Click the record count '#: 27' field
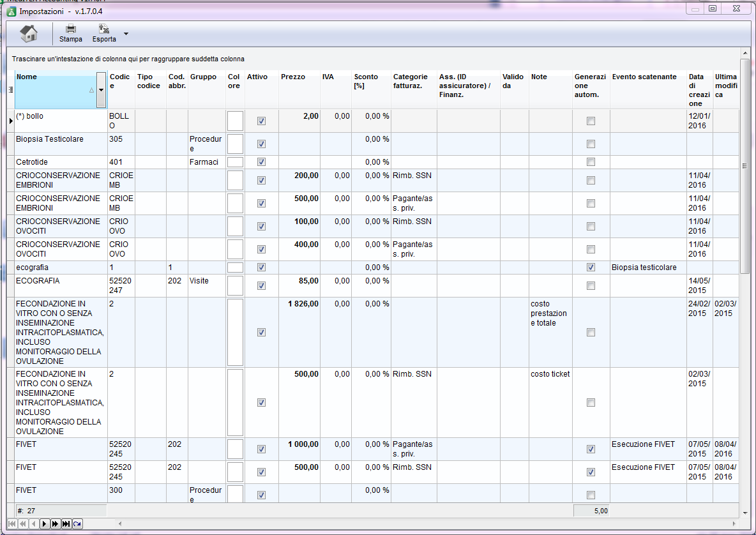 [x=61, y=511]
